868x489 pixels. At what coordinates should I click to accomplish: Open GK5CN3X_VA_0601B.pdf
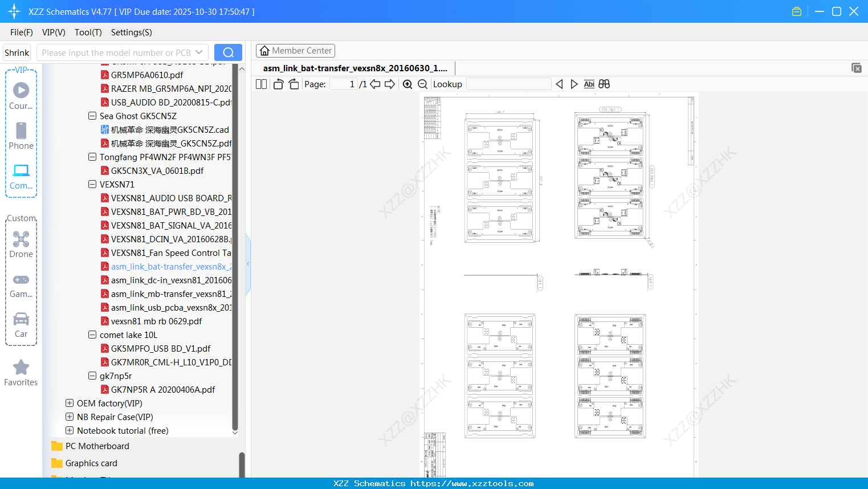157,170
